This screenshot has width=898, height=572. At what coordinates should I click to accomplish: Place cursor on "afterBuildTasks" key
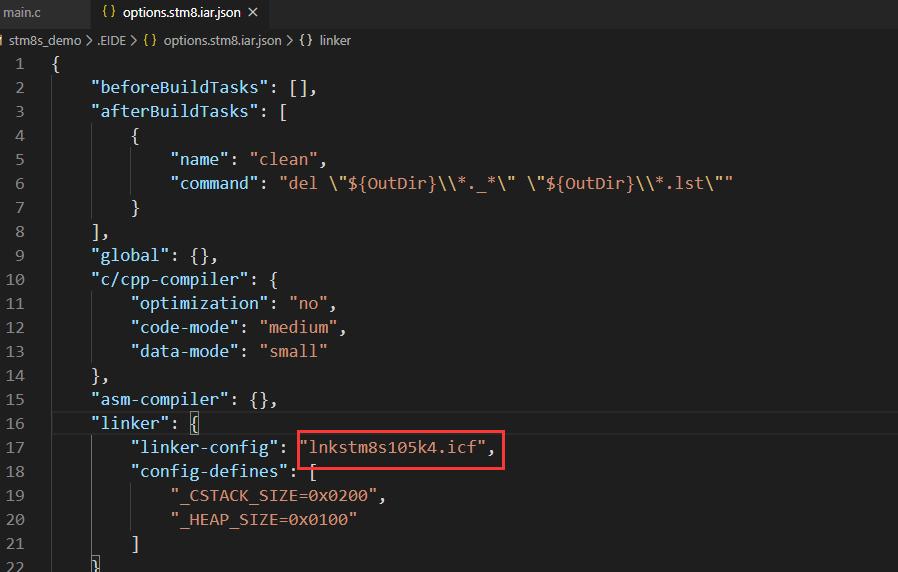[x=175, y=111]
